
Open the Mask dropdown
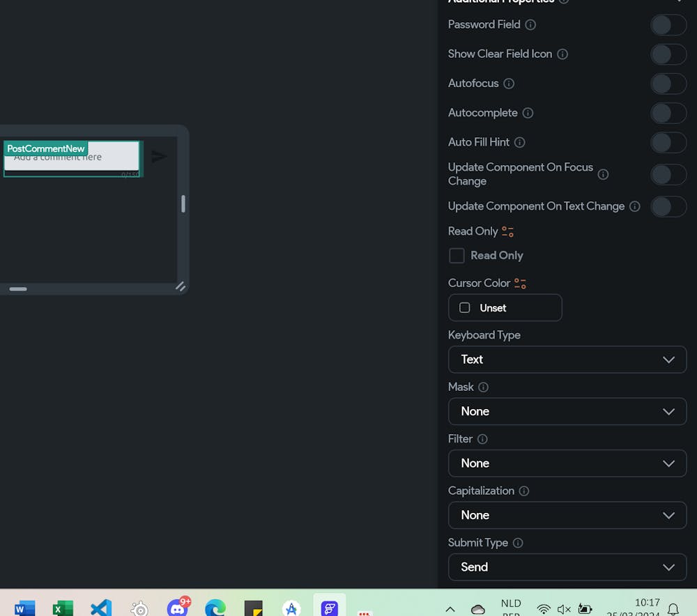[x=567, y=411]
